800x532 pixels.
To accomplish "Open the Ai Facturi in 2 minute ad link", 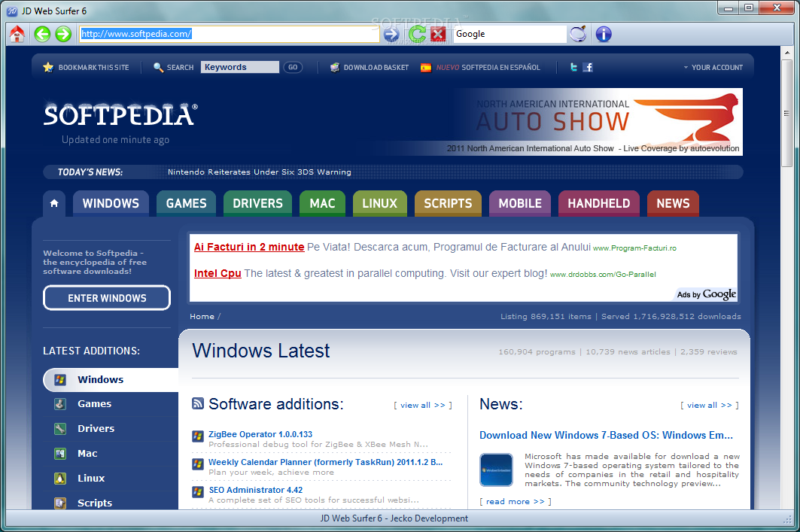I will pyautogui.click(x=249, y=247).
